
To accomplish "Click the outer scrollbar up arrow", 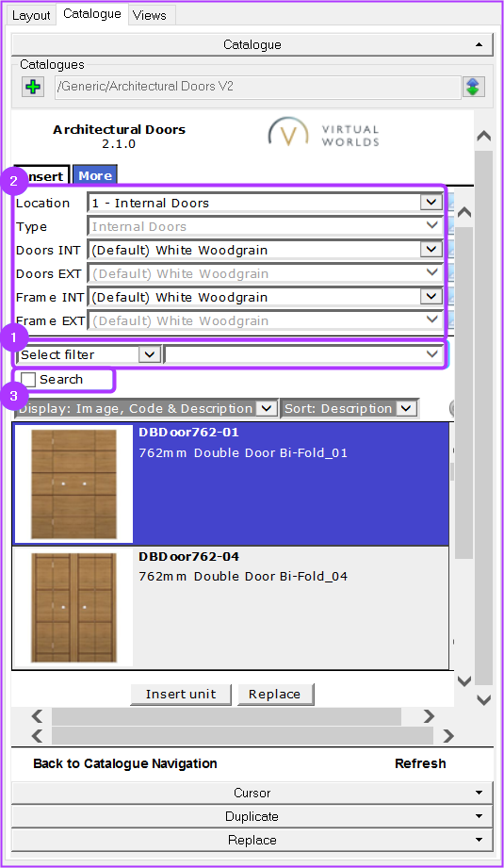I will [x=484, y=136].
